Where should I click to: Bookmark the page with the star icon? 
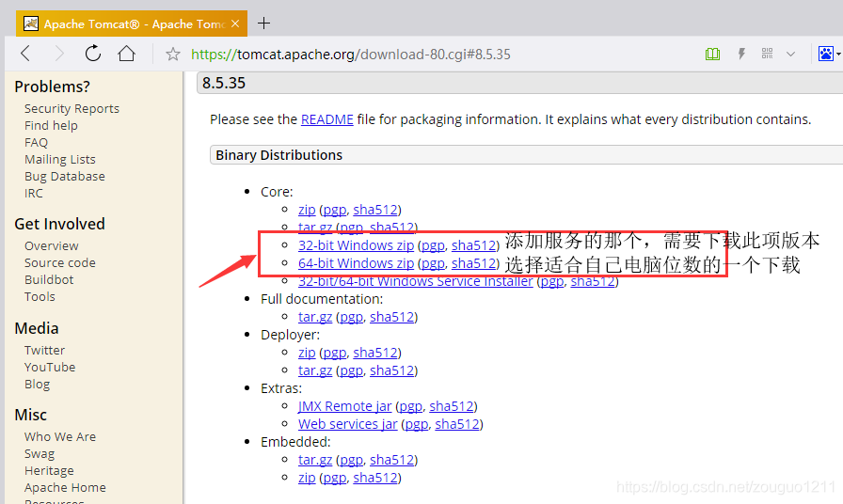[x=172, y=54]
